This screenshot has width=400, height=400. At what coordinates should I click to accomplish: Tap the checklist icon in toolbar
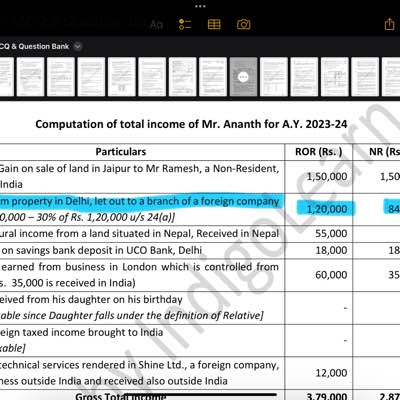tap(185, 24)
